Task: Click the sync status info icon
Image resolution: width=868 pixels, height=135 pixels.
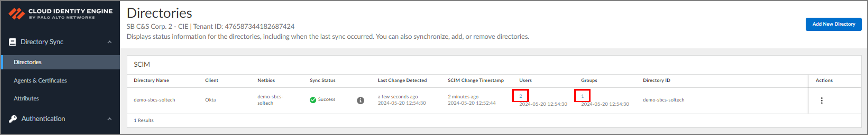Action: pos(361,101)
